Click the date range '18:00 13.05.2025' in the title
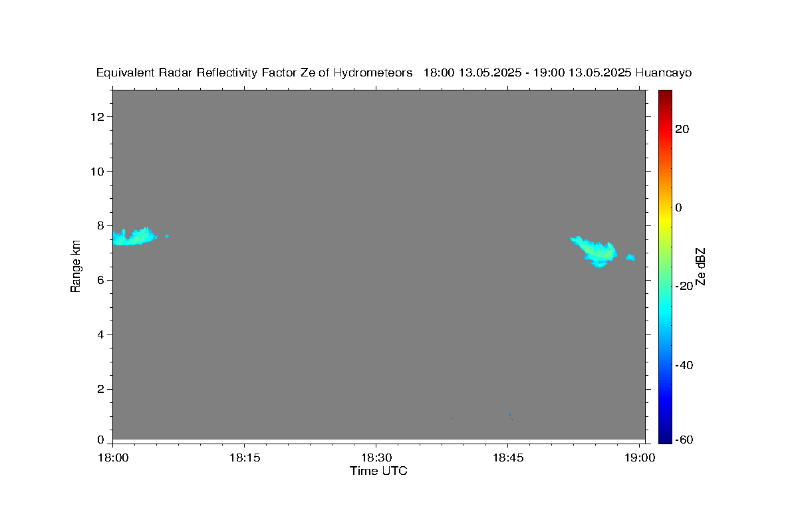 [x=471, y=72]
